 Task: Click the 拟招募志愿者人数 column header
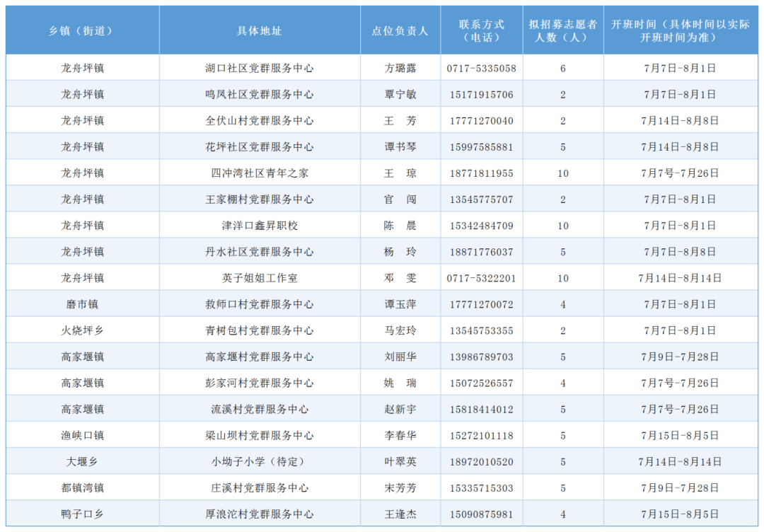pyautogui.click(x=562, y=30)
